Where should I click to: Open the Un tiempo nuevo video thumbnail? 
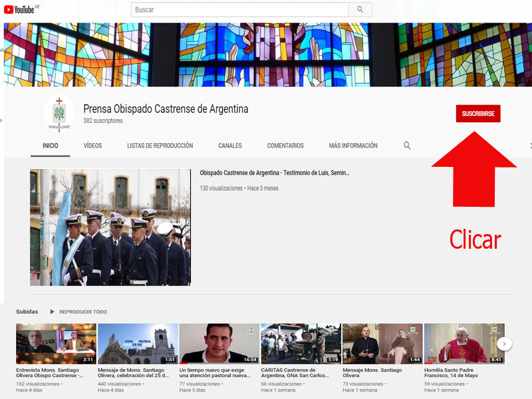coord(219,344)
